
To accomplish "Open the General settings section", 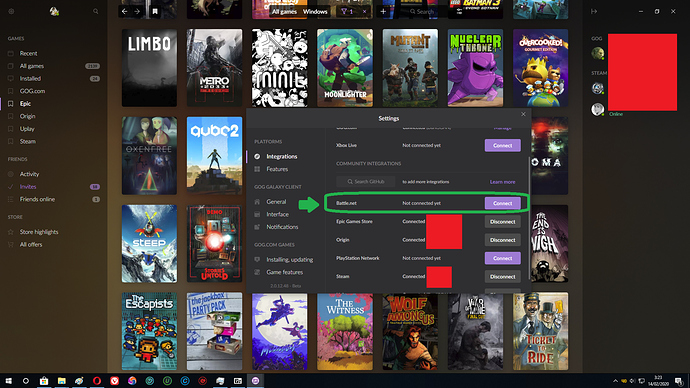I will tap(276, 202).
